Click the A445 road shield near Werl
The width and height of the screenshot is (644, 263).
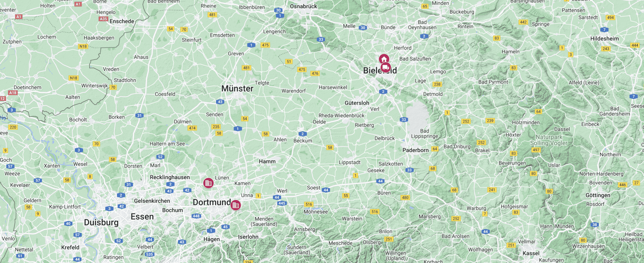(282, 203)
